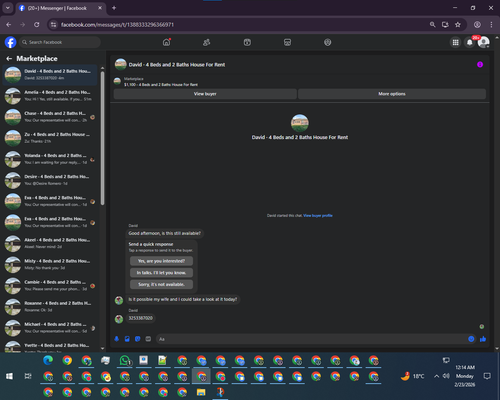Image resolution: width=500 pixels, height=400 pixels.
Task: Click the View buyer button
Action: [205, 94]
